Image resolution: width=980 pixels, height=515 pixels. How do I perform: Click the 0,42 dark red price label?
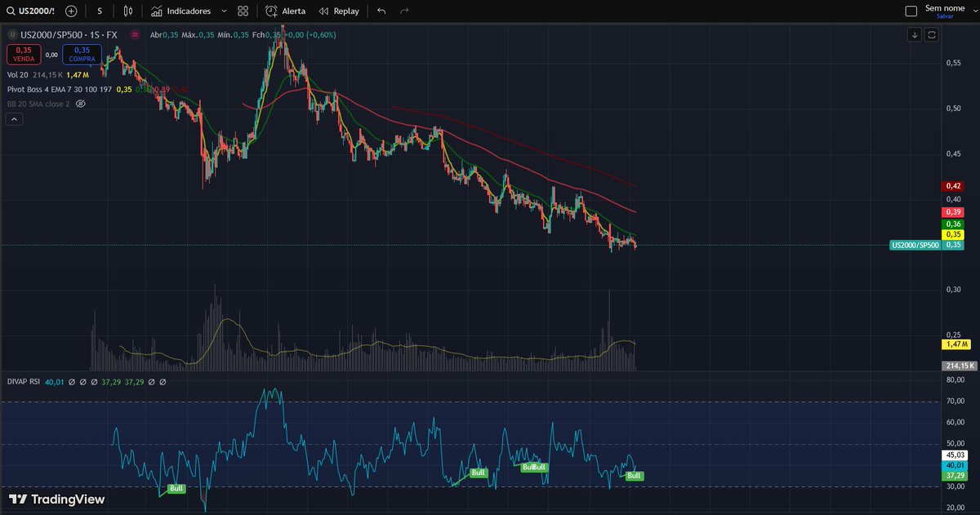click(952, 186)
